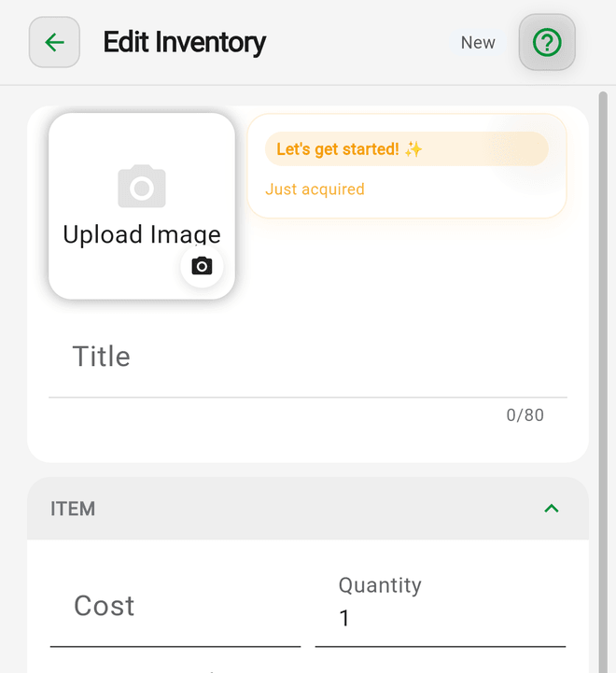Click the Just acquired text
This screenshot has width=616, height=673.
[315, 189]
